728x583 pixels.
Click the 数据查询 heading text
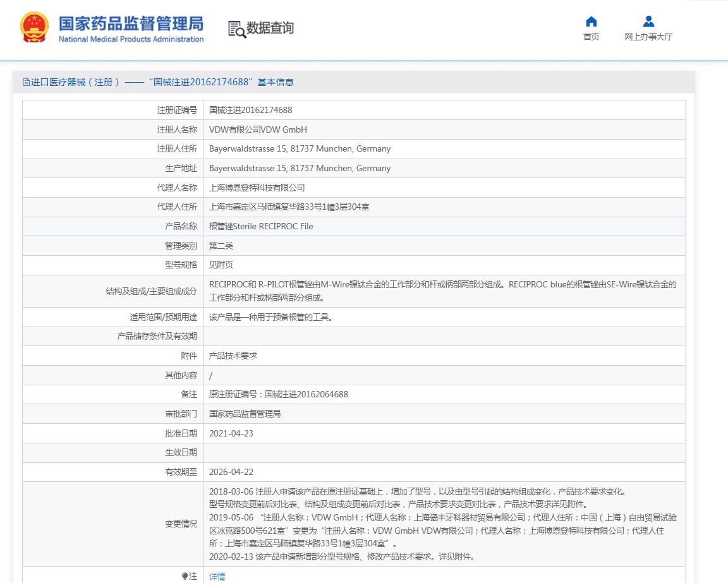pyautogui.click(x=270, y=28)
